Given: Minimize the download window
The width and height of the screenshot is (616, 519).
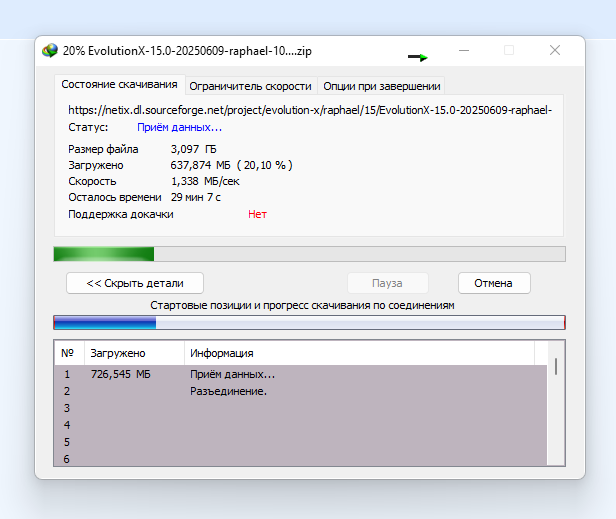Looking at the screenshot, I should (464, 50).
